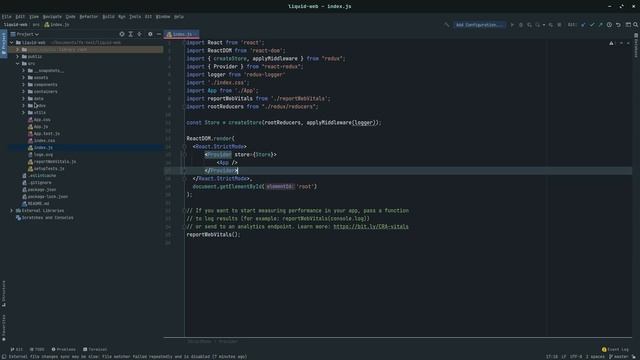Screen dimensions: 640x360
Task: Click the src breadcrumb in navigation bar
Action: tap(36, 25)
